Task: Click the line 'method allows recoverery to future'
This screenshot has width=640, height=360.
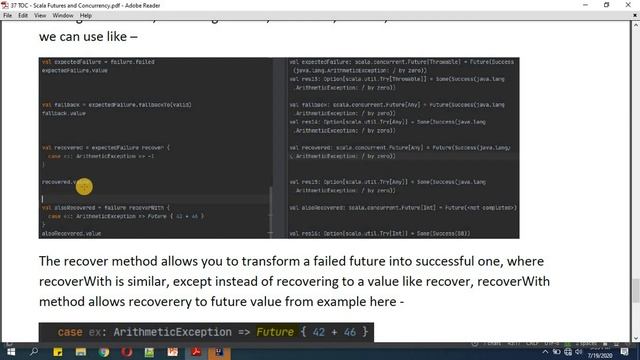Action: tap(221, 302)
